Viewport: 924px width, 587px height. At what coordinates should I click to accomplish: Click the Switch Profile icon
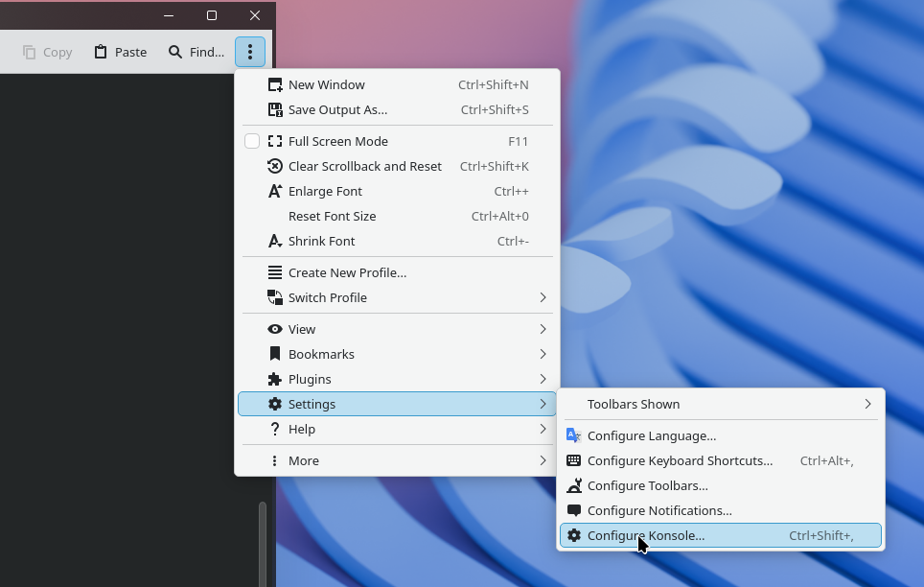tap(274, 297)
